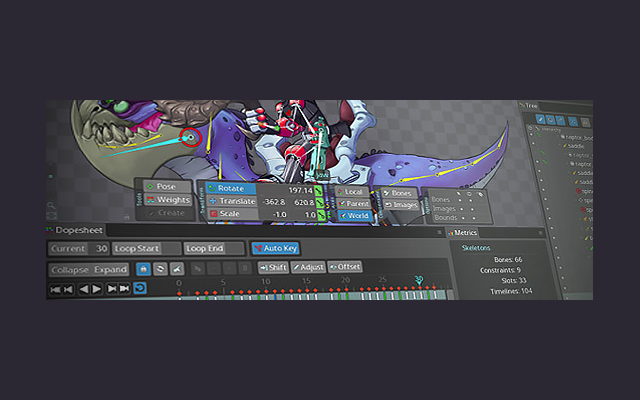Open the Tree tab
This screenshot has height=400, width=640.
pos(529,105)
